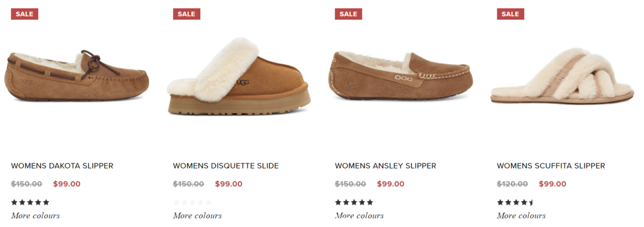This screenshot has height=227, width=644.
Task: Open the Womens Scuffita Slipper product image
Action: click(x=563, y=76)
